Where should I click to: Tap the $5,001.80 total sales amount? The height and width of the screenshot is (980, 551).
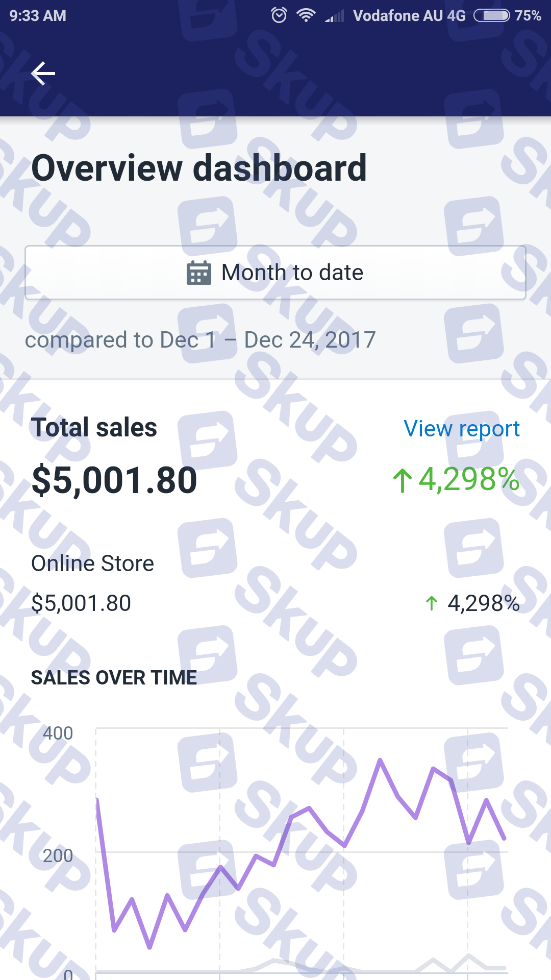(x=114, y=480)
